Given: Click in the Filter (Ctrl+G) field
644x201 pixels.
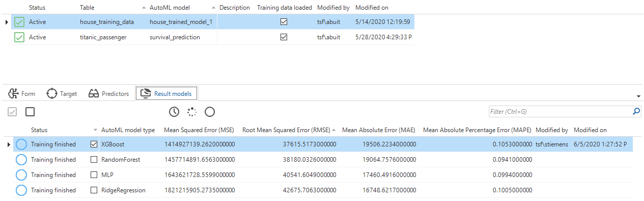Looking at the screenshot, I should pyautogui.click(x=560, y=111).
